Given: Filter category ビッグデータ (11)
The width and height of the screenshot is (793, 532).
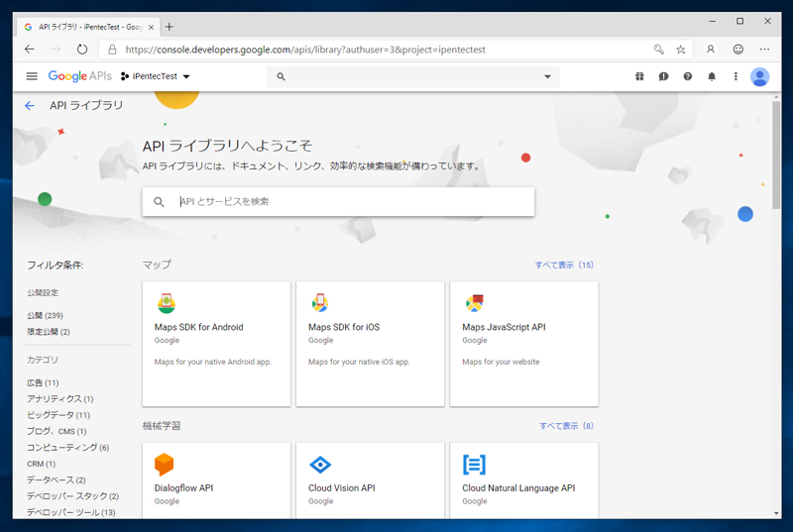Looking at the screenshot, I should point(58,415).
